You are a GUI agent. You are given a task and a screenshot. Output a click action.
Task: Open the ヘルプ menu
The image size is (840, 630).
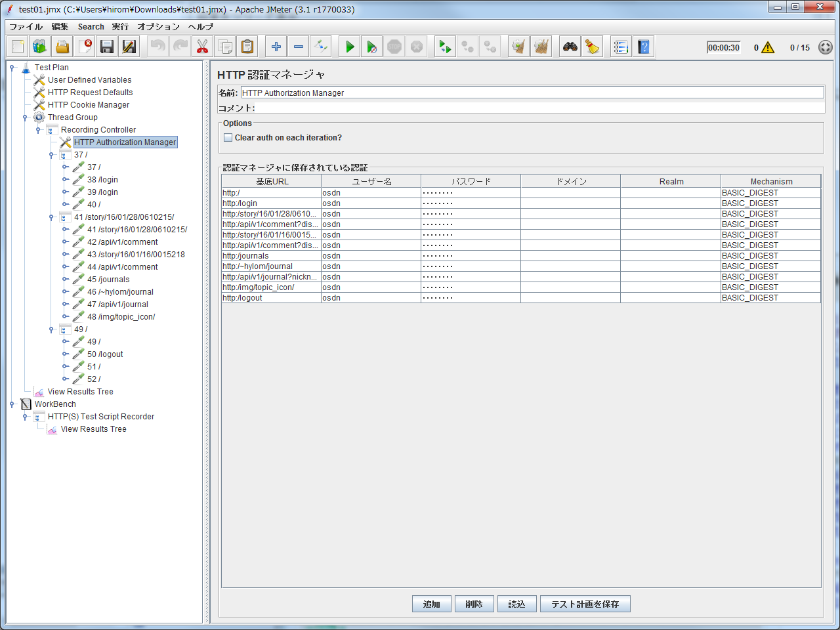click(200, 27)
